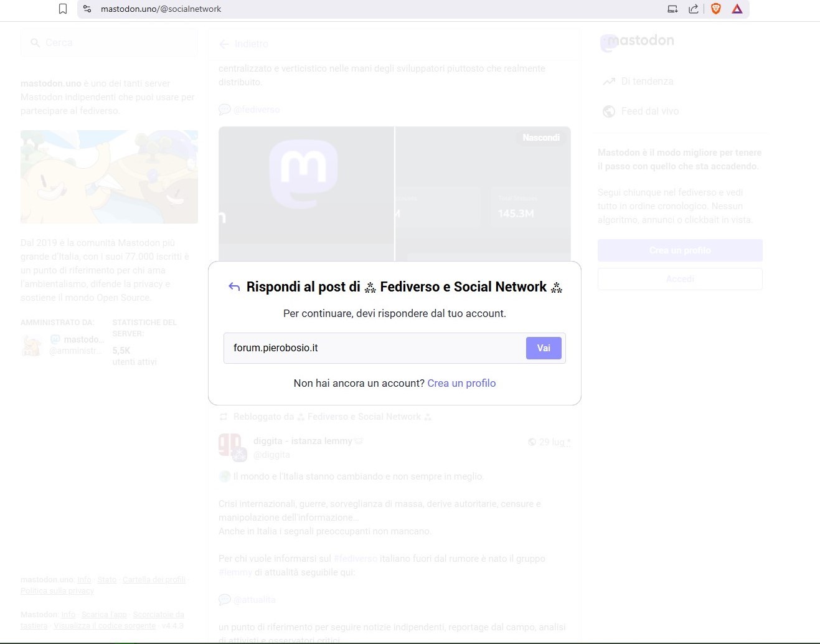Open Feed dal vivo from the sidebar
This screenshot has width=820, height=644.
pyautogui.click(x=649, y=111)
